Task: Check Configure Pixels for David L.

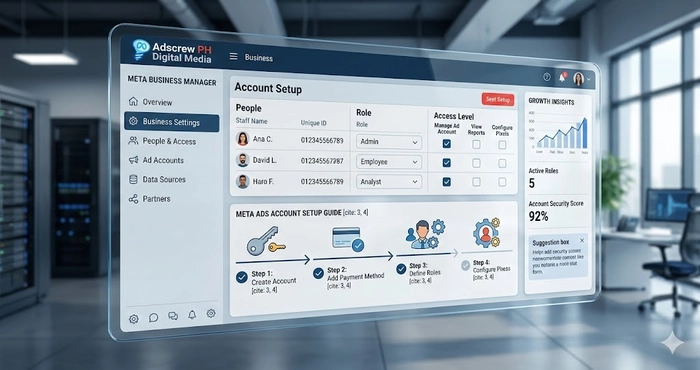Action: pos(502,164)
